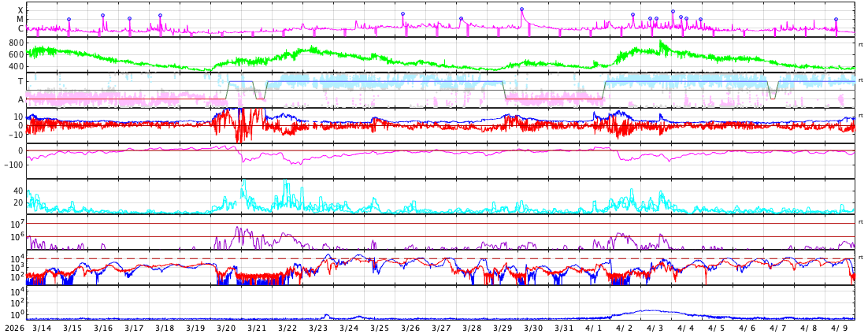The height and width of the screenshot is (334, 868).
Task: Select the flare marker on 4/9
Action: [x=836, y=20]
